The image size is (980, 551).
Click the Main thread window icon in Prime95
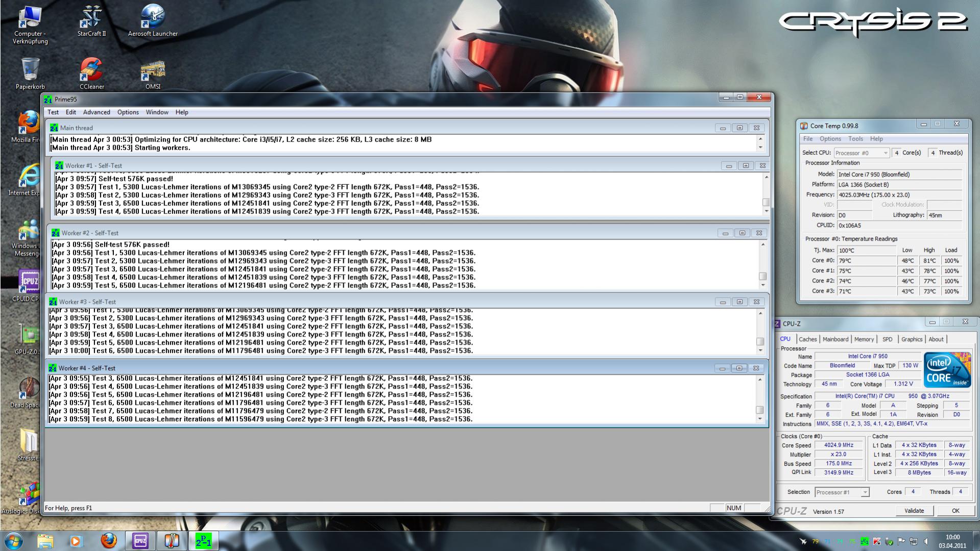point(54,128)
